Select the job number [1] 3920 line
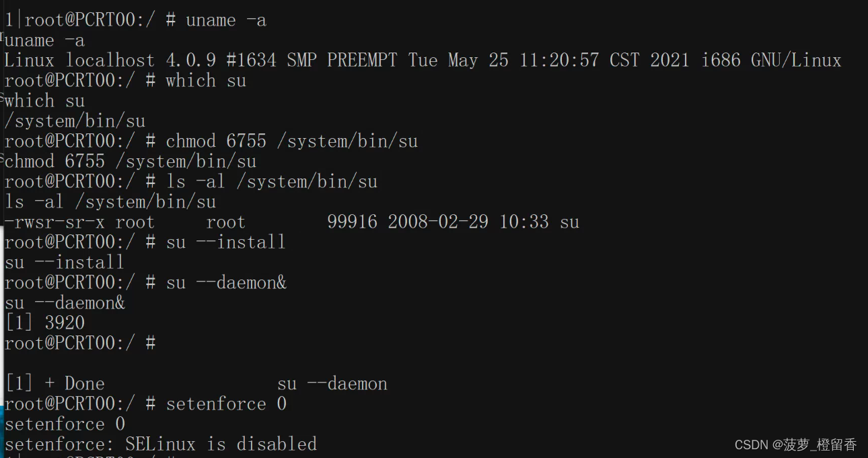Screen dimensions: 868x458 tap(45, 323)
